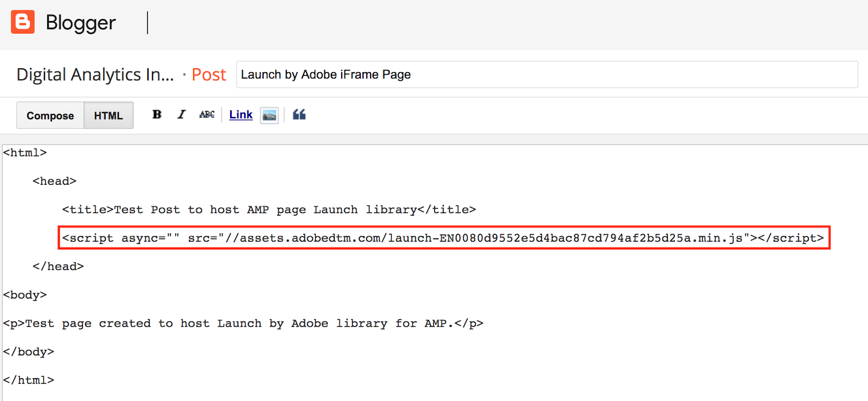Select the HTML editor tab
This screenshot has width=868, height=401.
pos(108,115)
